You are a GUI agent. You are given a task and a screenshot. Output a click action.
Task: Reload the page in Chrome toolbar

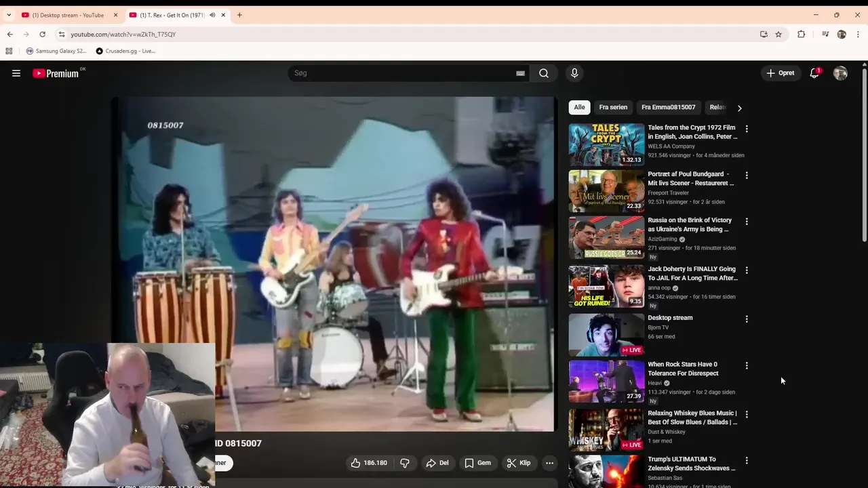click(42, 34)
